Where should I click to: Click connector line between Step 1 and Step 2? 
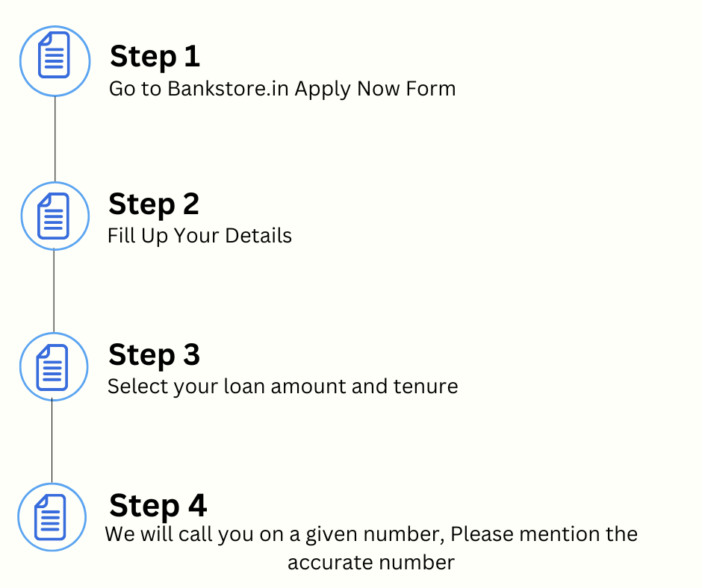coord(55,140)
